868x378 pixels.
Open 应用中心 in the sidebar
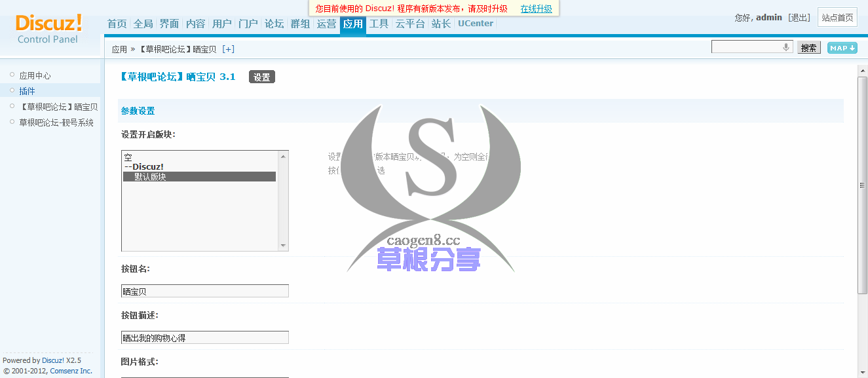click(35, 75)
